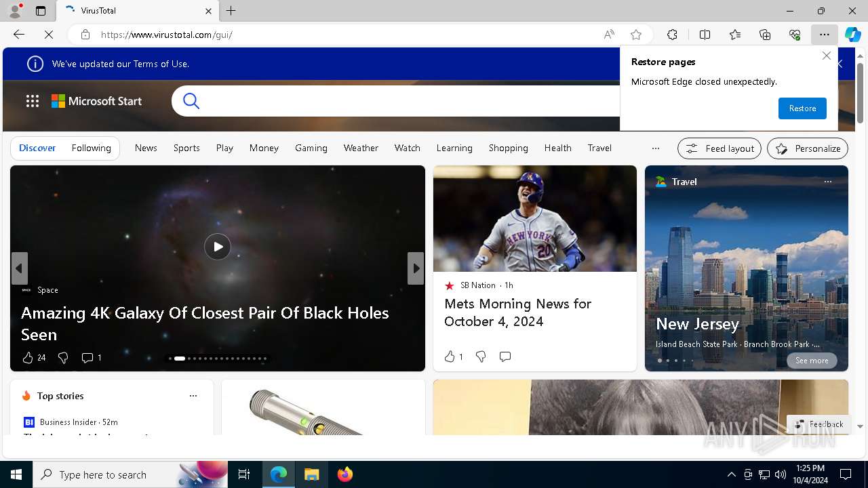The height and width of the screenshot is (488, 868).
Task: Switch to the Following tab
Action: (x=91, y=148)
